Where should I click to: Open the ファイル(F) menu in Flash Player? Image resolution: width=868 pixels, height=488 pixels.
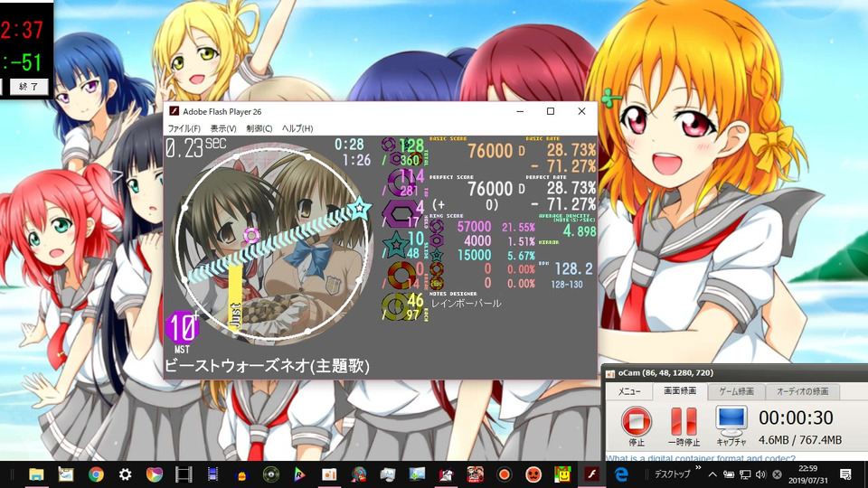(x=184, y=128)
